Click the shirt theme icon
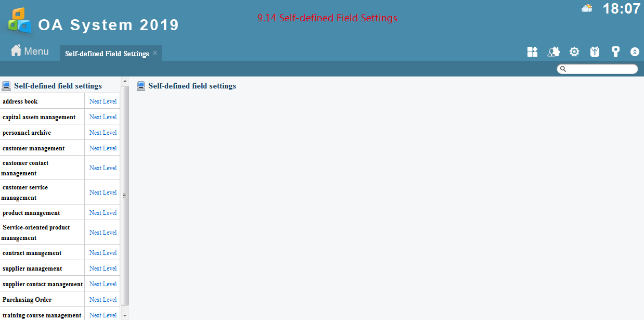This screenshot has height=320, width=644. tap(595, 52)
